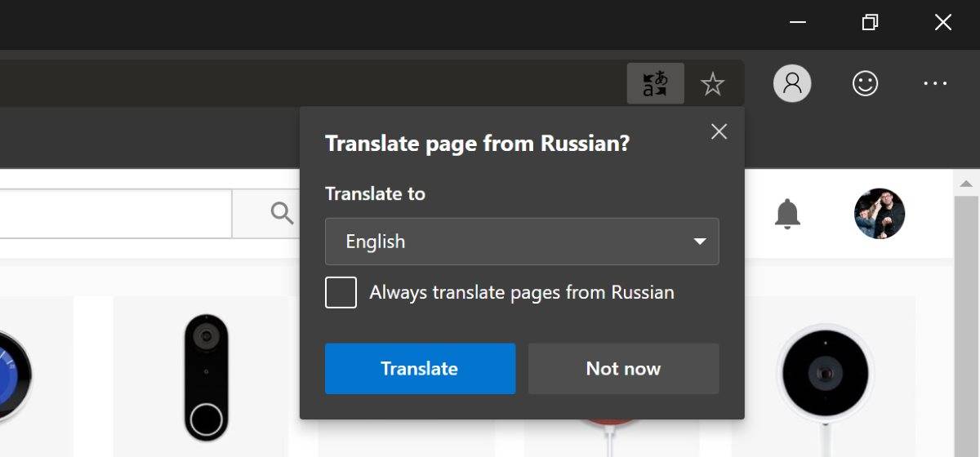Image resolution: width=980 pixels, height=457 pixels.
Task: Click the scrollbar up arrow
Action: pyautogui.click(x=967, y=183)
